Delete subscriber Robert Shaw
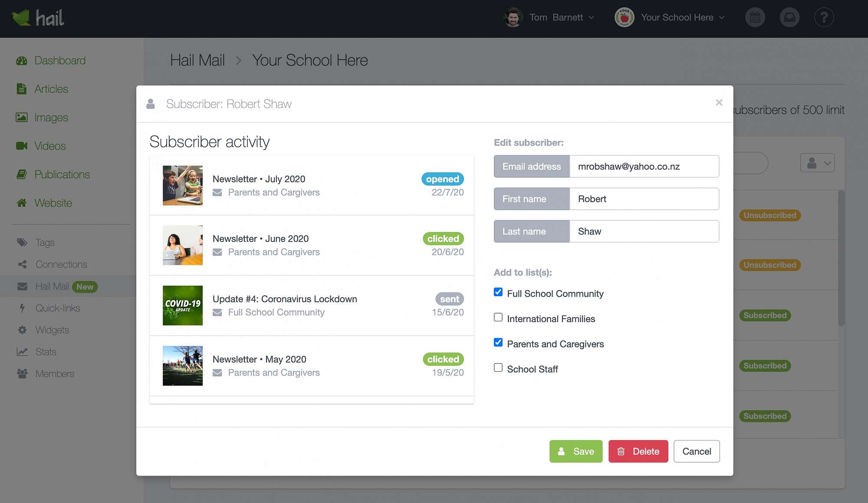Viewport: 868px width, 503px height. point(638,451)
